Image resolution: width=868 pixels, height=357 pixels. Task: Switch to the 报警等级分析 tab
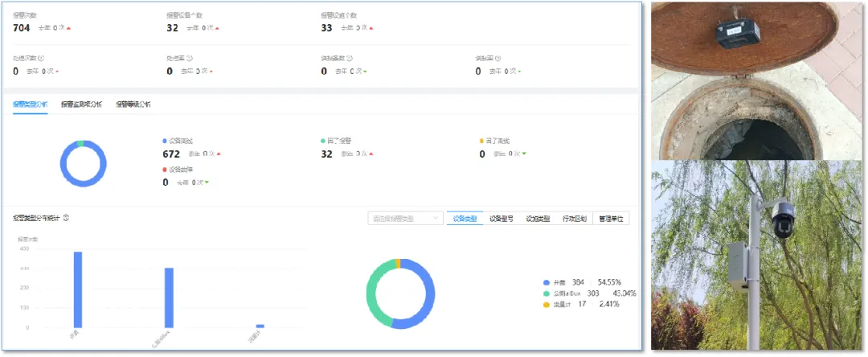133,105
